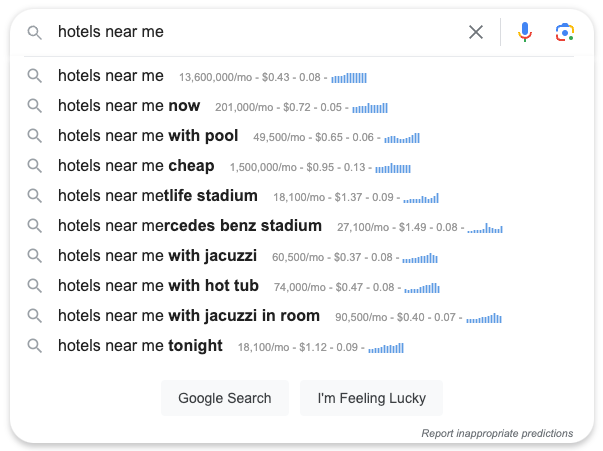Click the I'm Feeling Lucky button
The image size is (603, 451).
(x=371, y=398)
